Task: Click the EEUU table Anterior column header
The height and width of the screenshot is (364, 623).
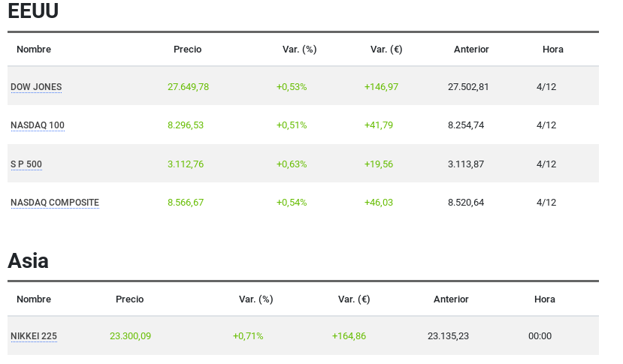Action: click(471, 50)
